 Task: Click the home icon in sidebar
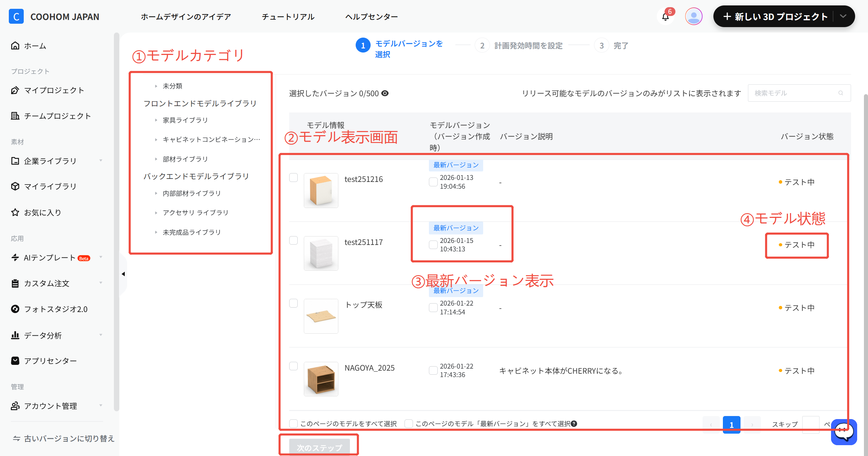[15, 45]
